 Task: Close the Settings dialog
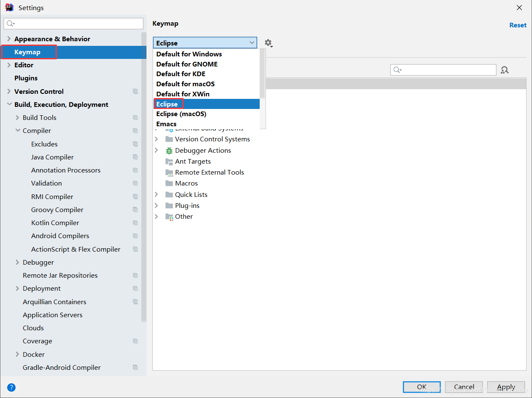(x=520, y=8)
